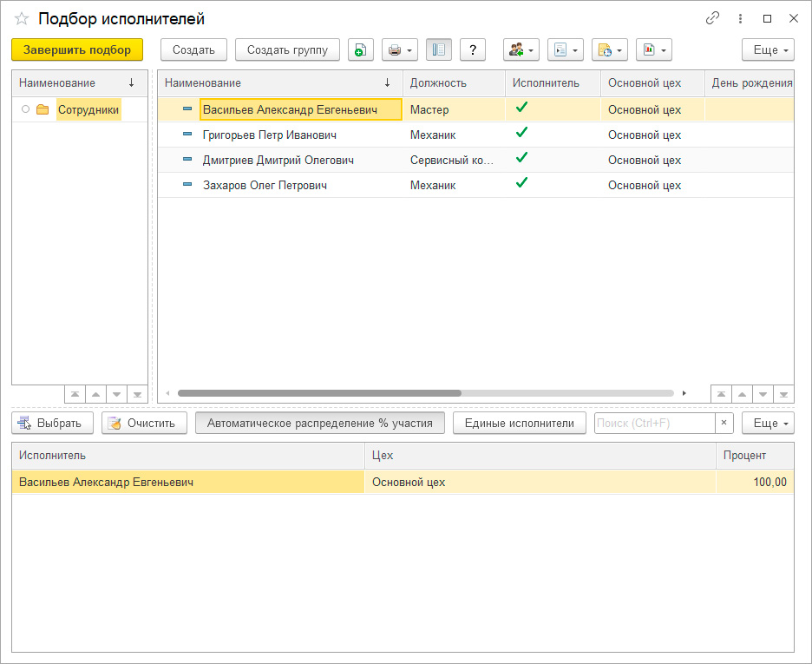
Task: Click the Создать группу button
Action: click(x=287, y=49)
